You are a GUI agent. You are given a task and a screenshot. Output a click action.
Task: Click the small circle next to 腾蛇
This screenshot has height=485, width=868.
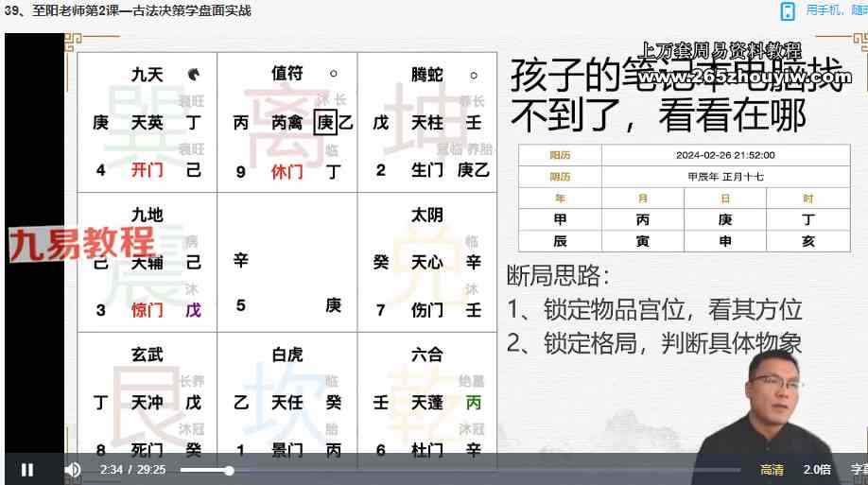(473, 74)
